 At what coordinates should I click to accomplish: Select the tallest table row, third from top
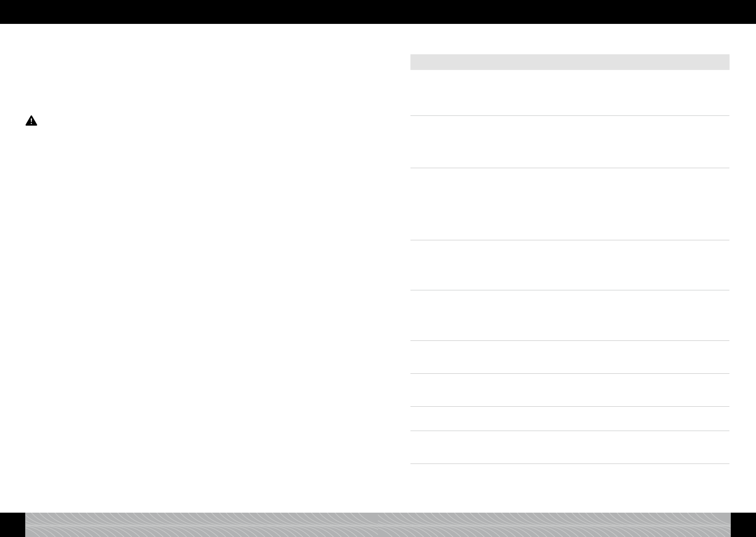tap(569, 204)
